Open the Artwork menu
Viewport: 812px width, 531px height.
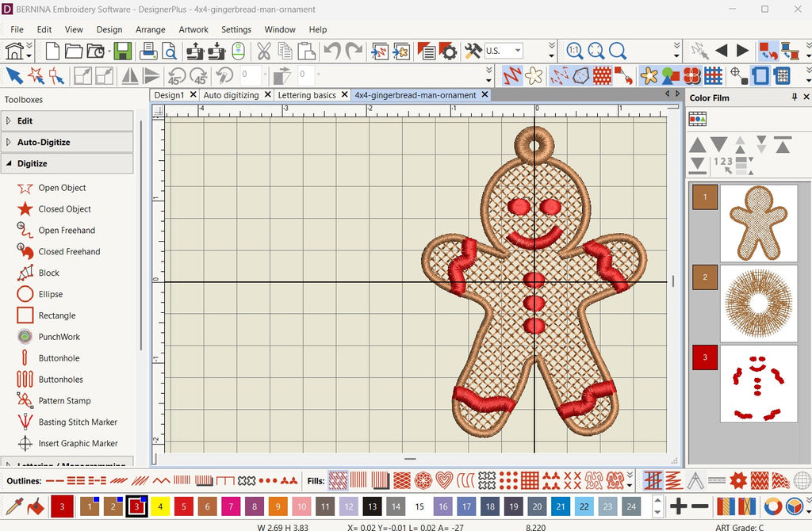193,29
